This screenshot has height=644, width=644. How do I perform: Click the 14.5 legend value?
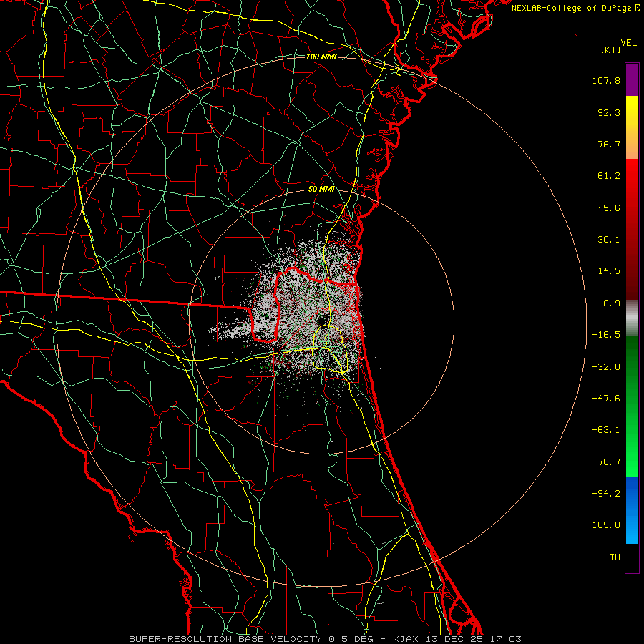coord(609,271)
